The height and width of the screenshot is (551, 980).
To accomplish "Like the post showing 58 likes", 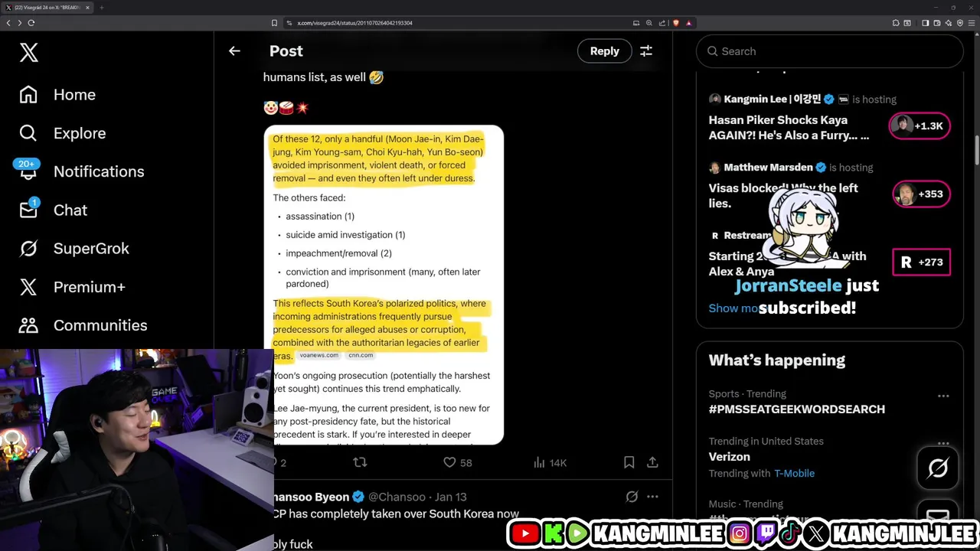I will (x=458, y=462).
